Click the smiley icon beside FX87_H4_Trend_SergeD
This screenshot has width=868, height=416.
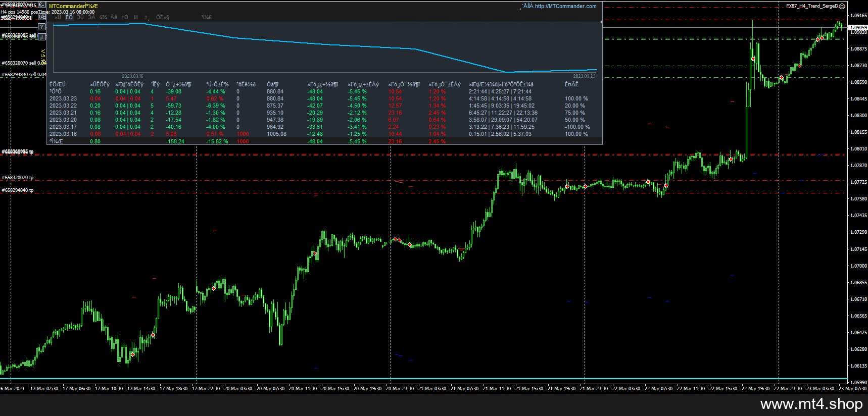point(842,6)
